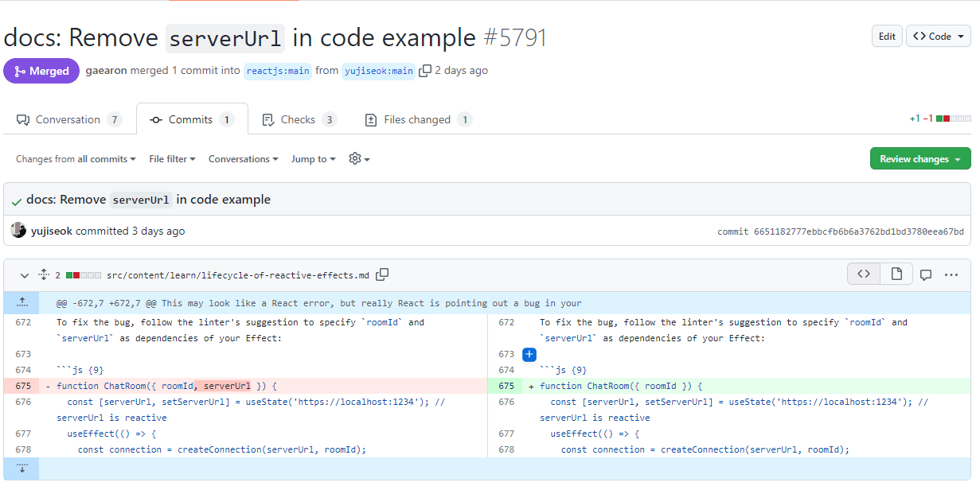
Task: Open the File filter dropdown
Action: (x=172, y=159)
